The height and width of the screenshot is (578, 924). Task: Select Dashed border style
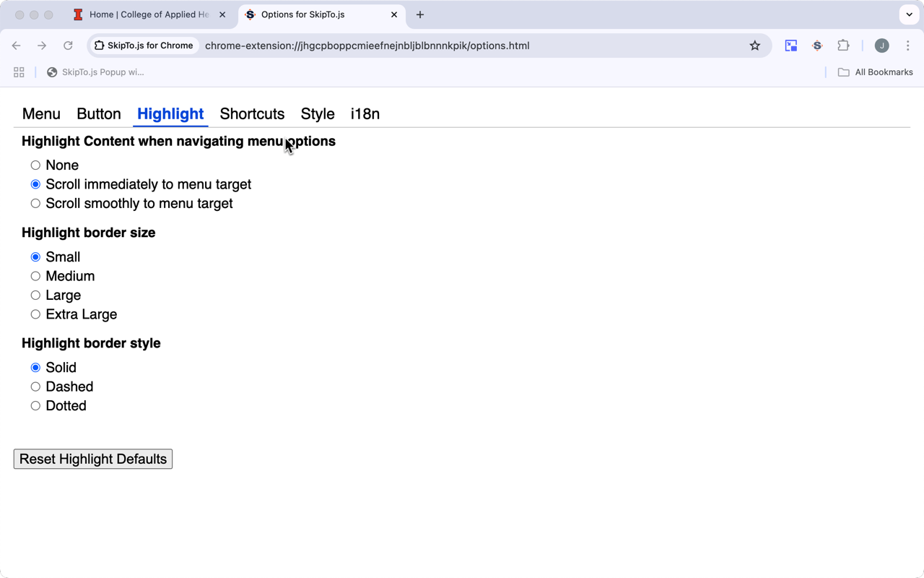pyautogui.click(x=35, y=387)
